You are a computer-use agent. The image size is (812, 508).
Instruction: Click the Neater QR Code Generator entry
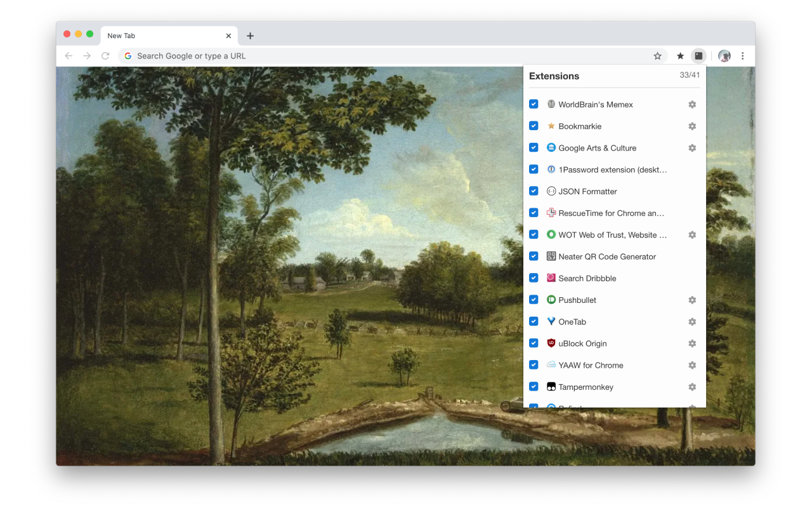click(x=606, y=257)
